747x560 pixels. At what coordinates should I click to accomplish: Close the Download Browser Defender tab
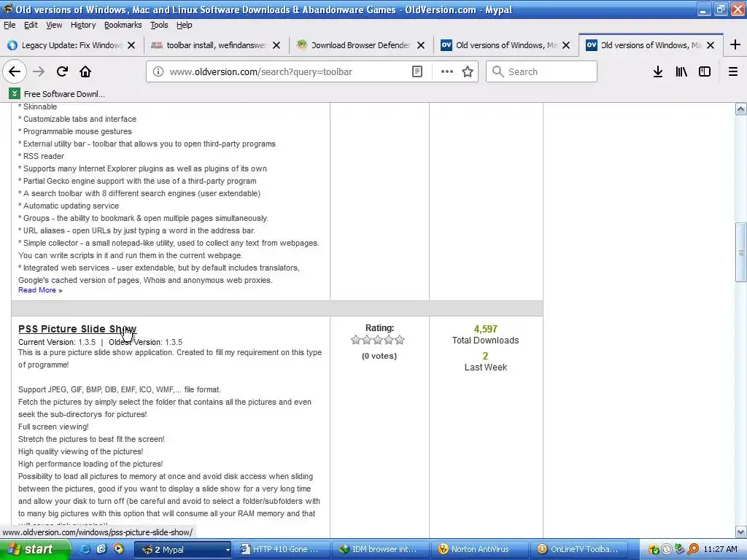[x=421, y=45]
